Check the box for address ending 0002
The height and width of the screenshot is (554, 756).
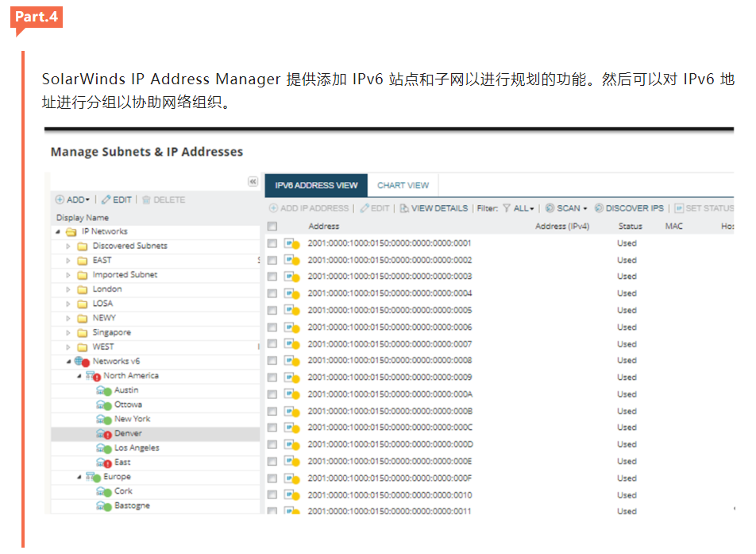click(x=272, y=260)
